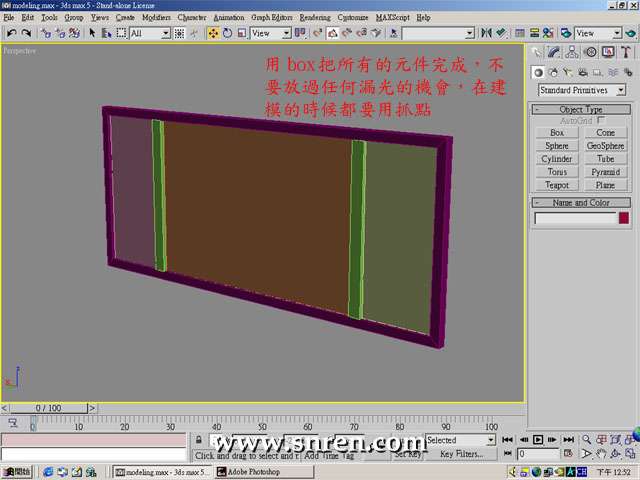Toggle Window/Crossing selection icon

[x=179, y=33]
